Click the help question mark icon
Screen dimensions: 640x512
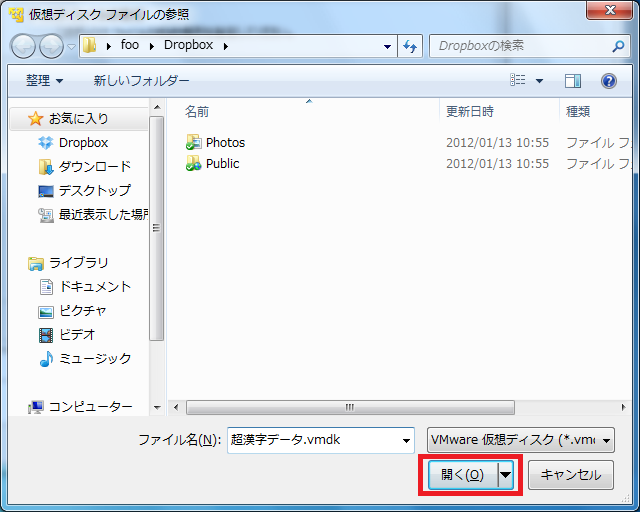point(608,81)
